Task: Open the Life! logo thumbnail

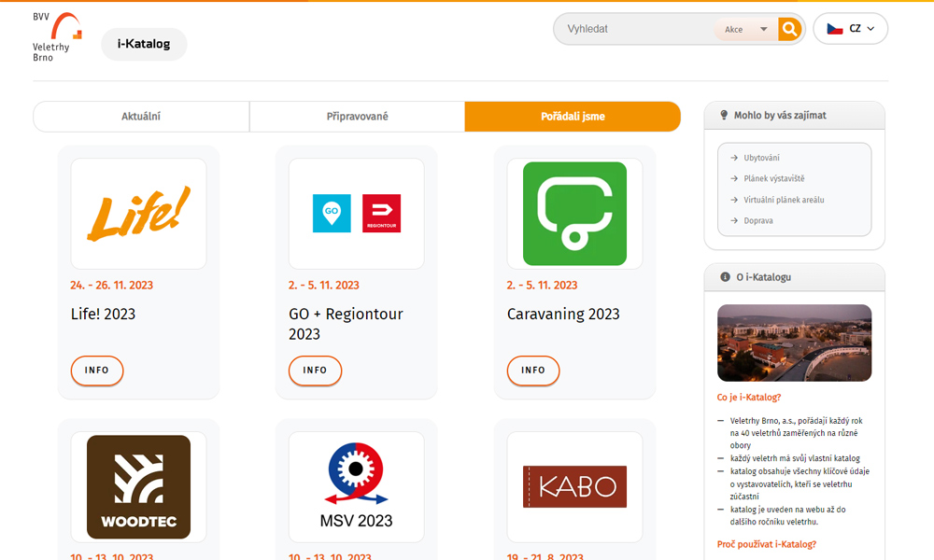Action: [139, 214]
